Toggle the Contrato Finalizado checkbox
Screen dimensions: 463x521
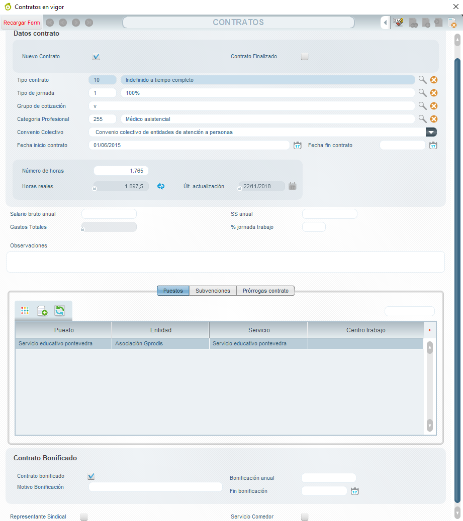[305, 56]
